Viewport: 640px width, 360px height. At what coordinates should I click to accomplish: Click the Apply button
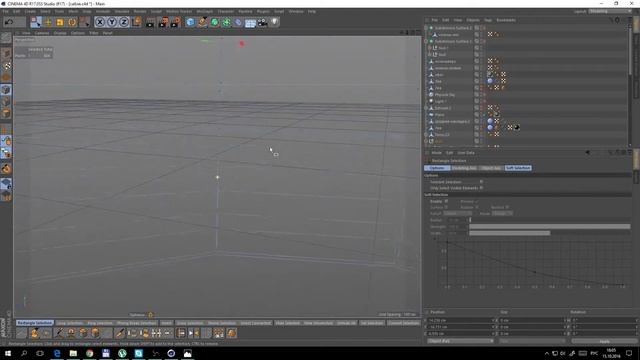(x=604, y=341)
